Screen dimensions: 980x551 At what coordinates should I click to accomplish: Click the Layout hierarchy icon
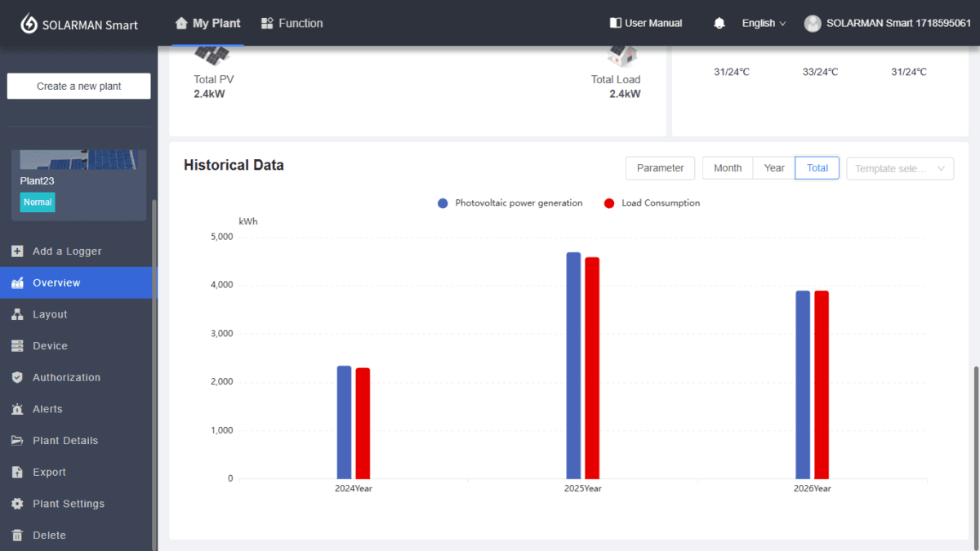pos(17,314)
